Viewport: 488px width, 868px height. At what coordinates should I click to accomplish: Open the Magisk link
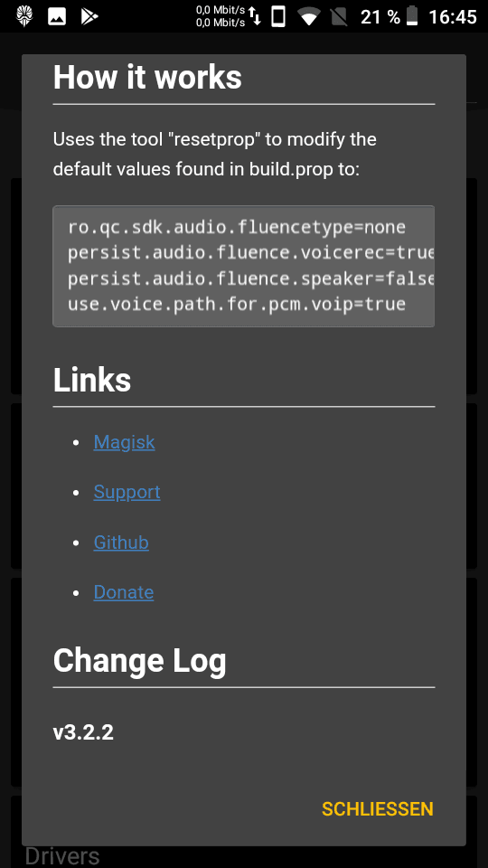124,442
